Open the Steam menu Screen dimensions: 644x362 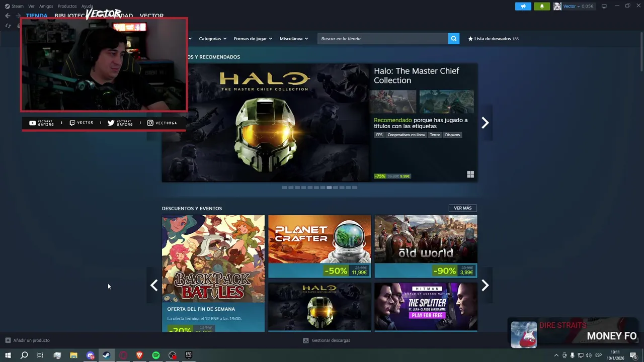point(14,6)
